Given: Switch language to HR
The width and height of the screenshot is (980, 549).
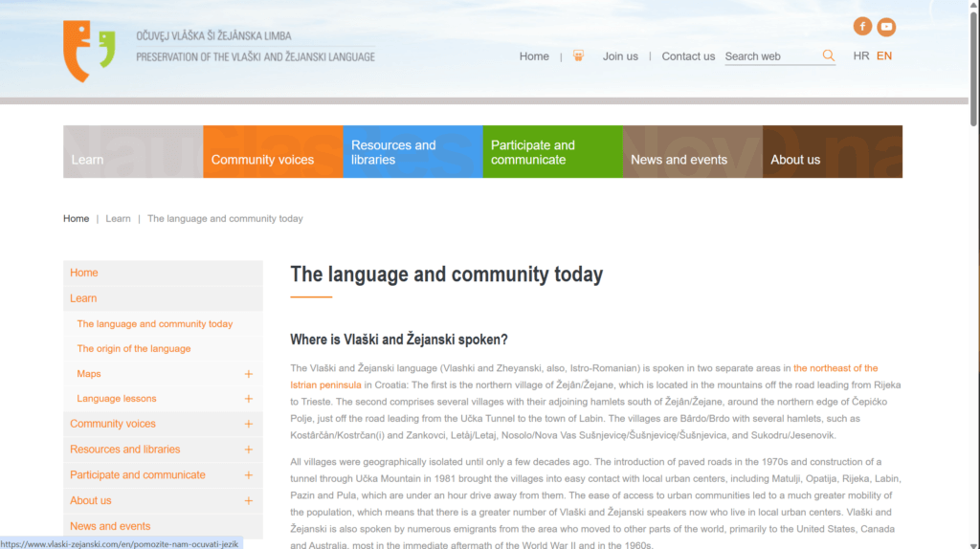Looking at the screenshot, I should point(861,56).
